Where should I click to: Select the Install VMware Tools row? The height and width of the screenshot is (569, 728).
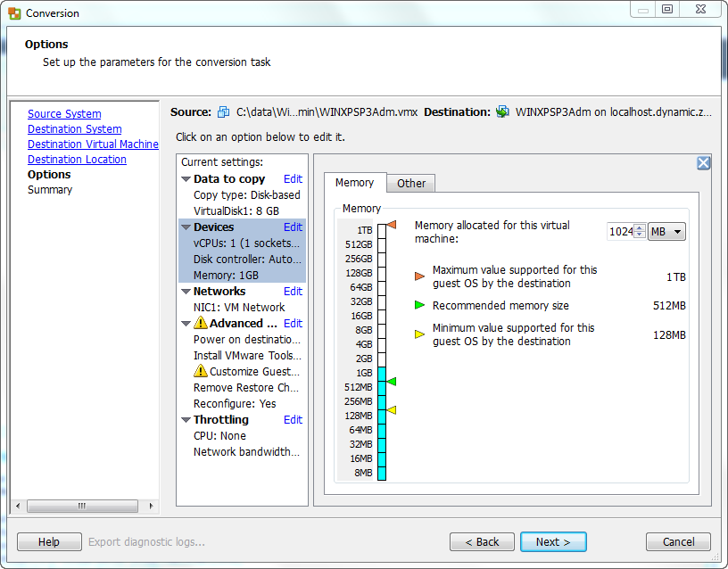247,356
